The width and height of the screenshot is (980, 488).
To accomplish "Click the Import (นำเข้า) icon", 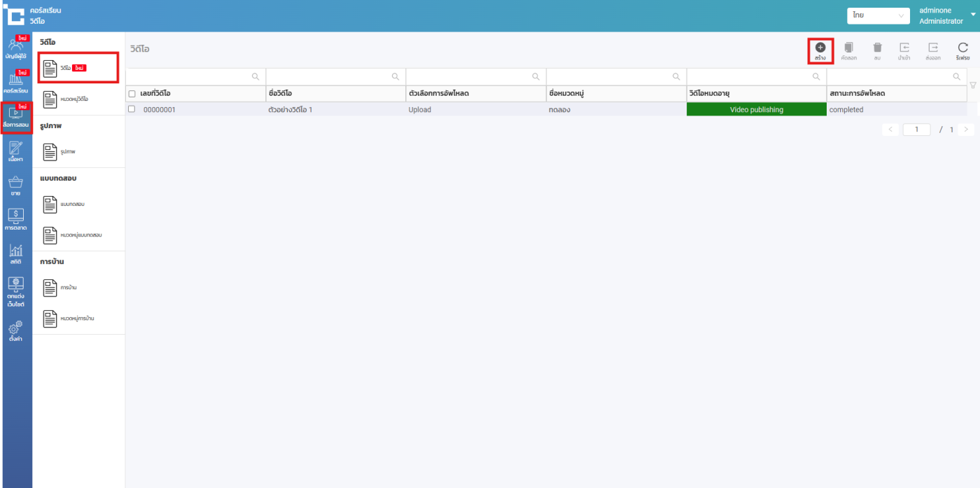I will click(904, 48).
